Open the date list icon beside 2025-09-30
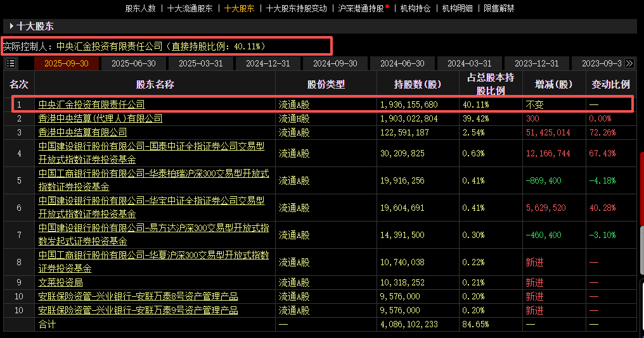The width and height of the screenshot is (644, 338). [x=11, y=63]
